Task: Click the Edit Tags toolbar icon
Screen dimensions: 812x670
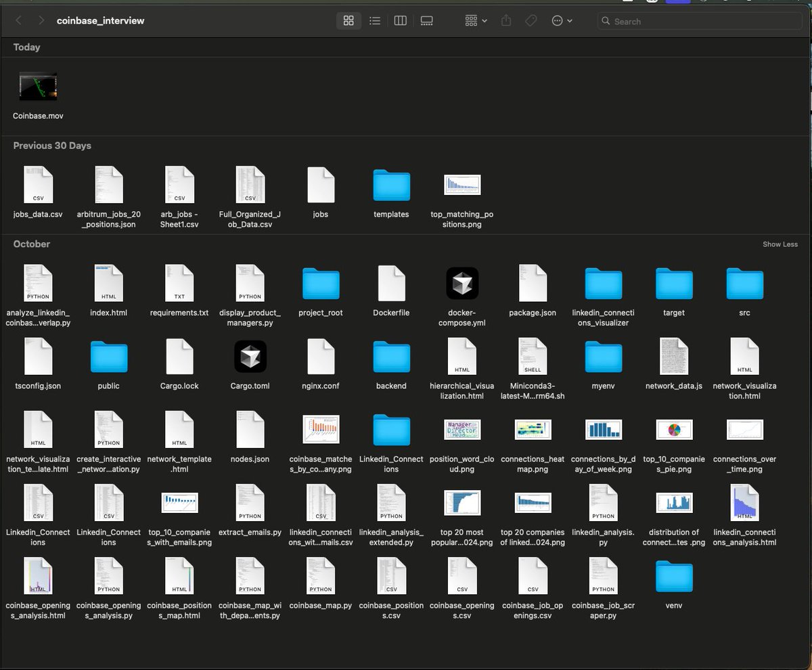Action: pyautogui.click(x=531, y=21)
